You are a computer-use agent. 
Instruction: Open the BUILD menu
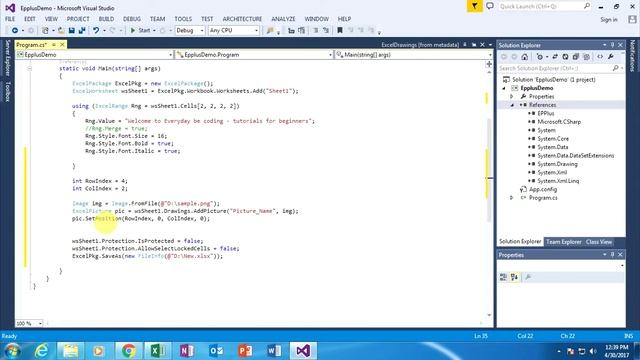click(106, 19)
